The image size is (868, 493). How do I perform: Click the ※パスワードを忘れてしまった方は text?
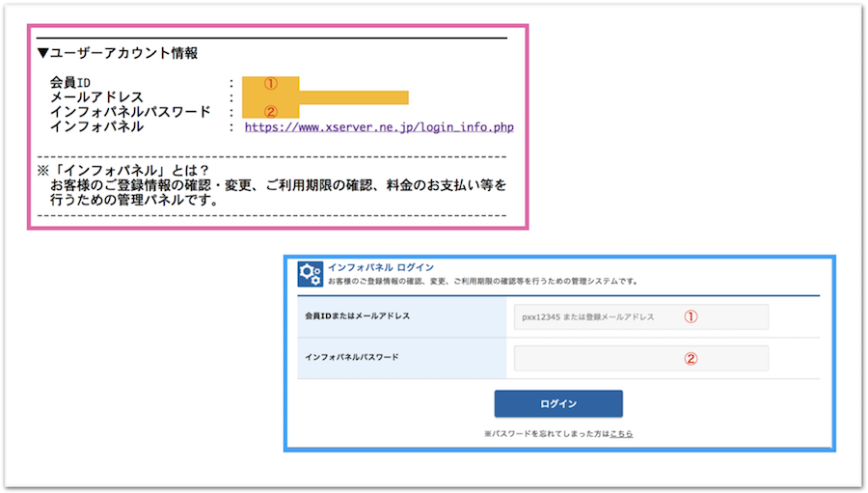click(x=546, y=434)
